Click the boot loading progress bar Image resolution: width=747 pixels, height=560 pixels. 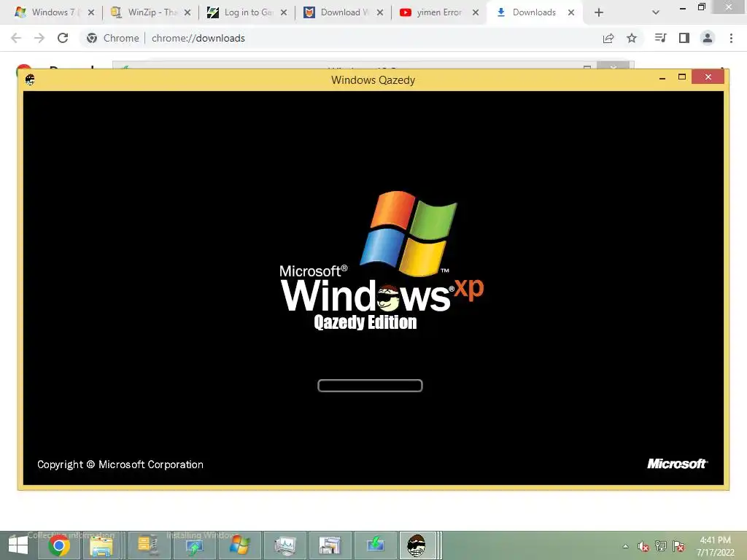[x=370, y=386]
